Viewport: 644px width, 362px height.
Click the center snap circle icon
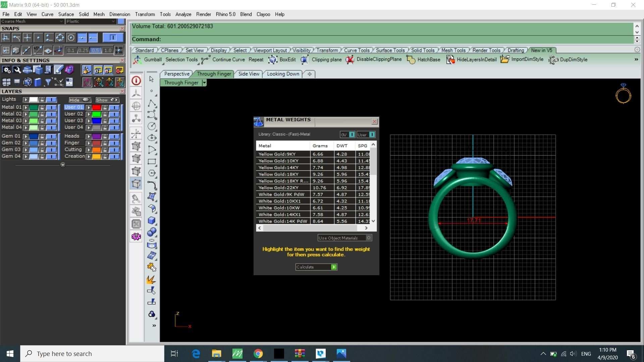[71, 38]
